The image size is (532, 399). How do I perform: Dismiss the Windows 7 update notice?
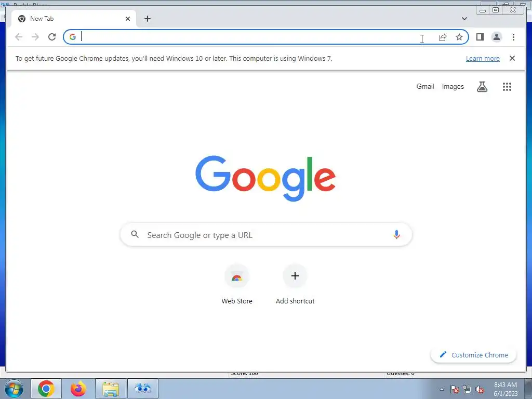click(x=512, y=58)
